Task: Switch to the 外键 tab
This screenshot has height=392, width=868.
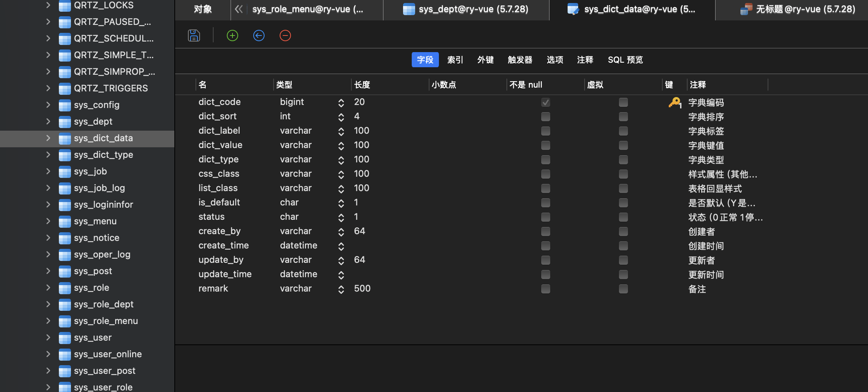Action: pyautogui.click(x=485, y=60)
